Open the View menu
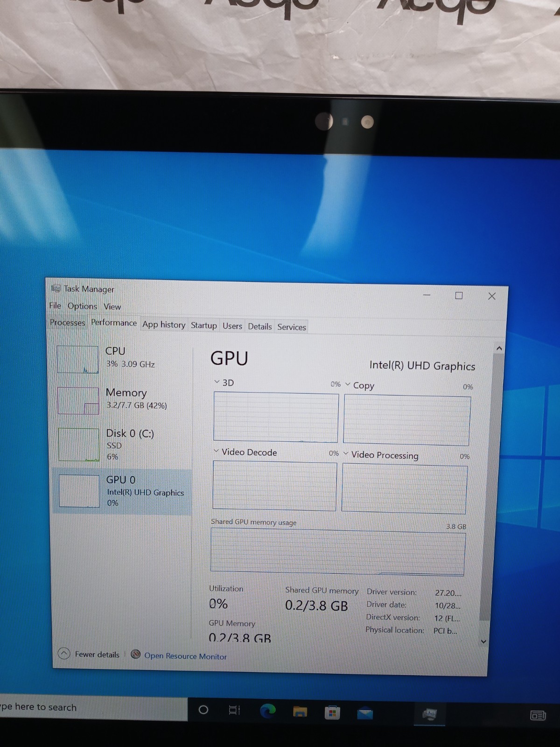Image resolution: width=560 pixels, height=747 pixels. tap(112, 306)
